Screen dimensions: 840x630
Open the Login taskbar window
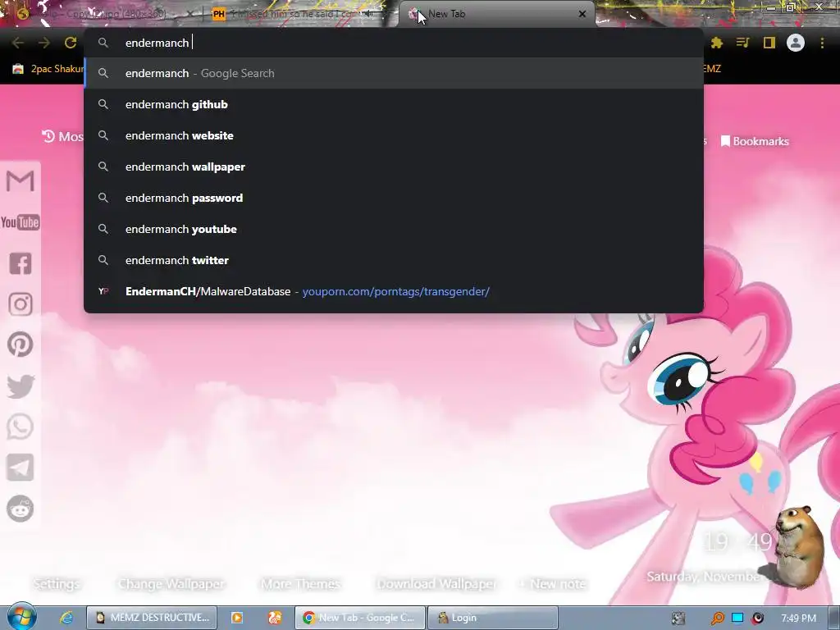tap(493, 618)
